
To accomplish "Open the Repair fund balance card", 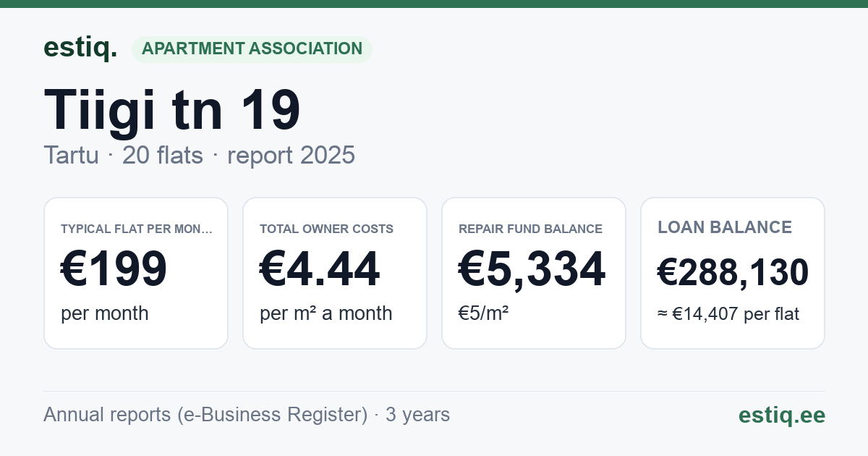I will tap(534, 273).
